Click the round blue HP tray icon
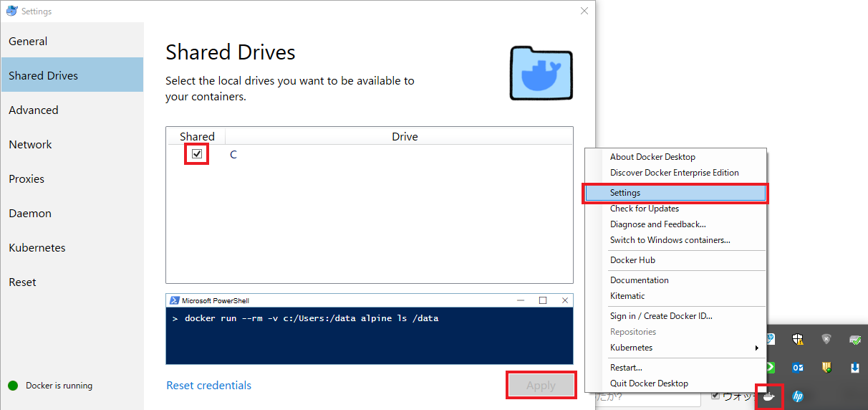 (x=798, y=396)
